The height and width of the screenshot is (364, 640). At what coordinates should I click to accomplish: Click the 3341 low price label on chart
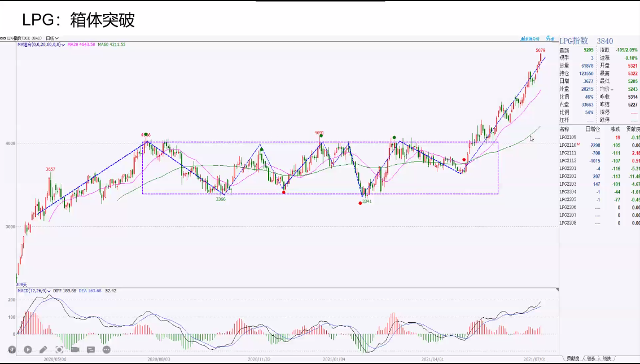(x=367, y=201)
